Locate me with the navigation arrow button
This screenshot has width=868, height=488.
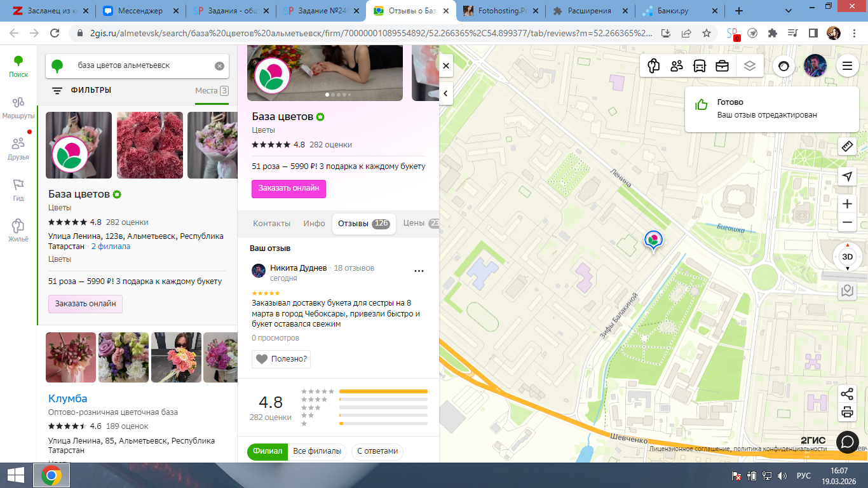(x=847, y=177)
